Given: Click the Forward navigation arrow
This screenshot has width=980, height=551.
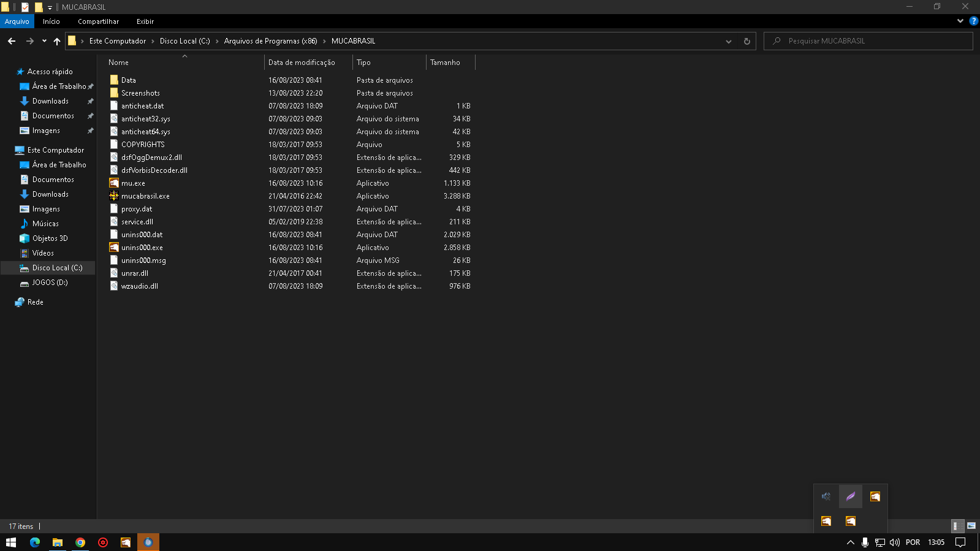Looking at the screenshot, I should tap(29, 41).
